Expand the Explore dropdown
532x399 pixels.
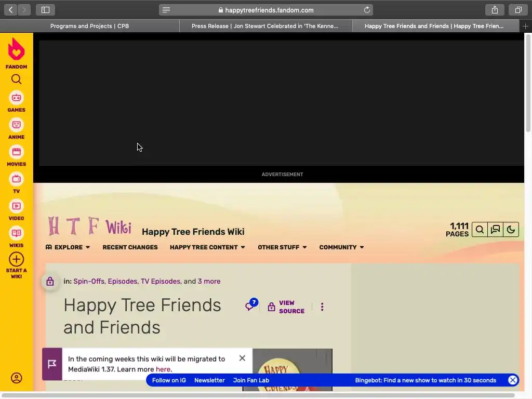tap(68, 247)
